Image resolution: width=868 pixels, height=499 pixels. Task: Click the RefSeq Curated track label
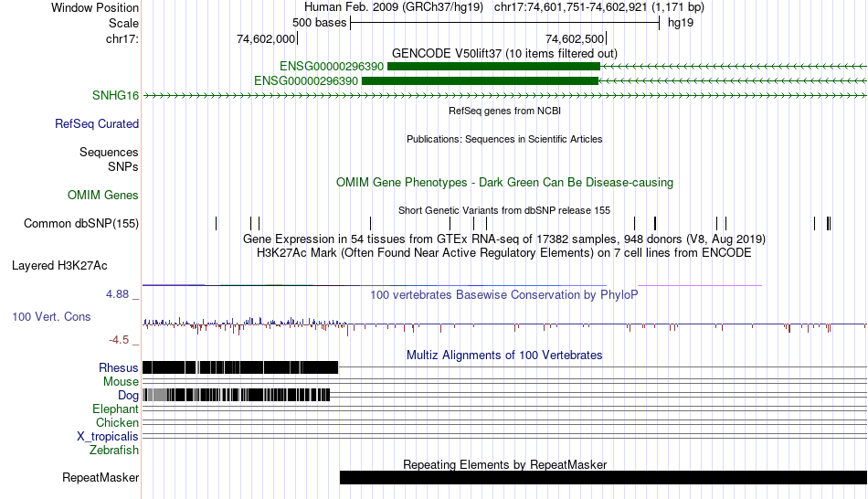96,123
